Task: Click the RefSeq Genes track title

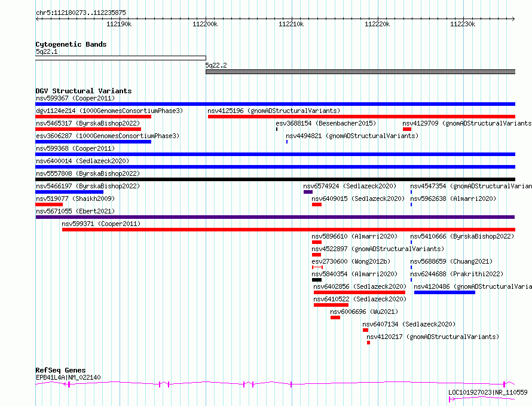Action: tap(60, 370)
